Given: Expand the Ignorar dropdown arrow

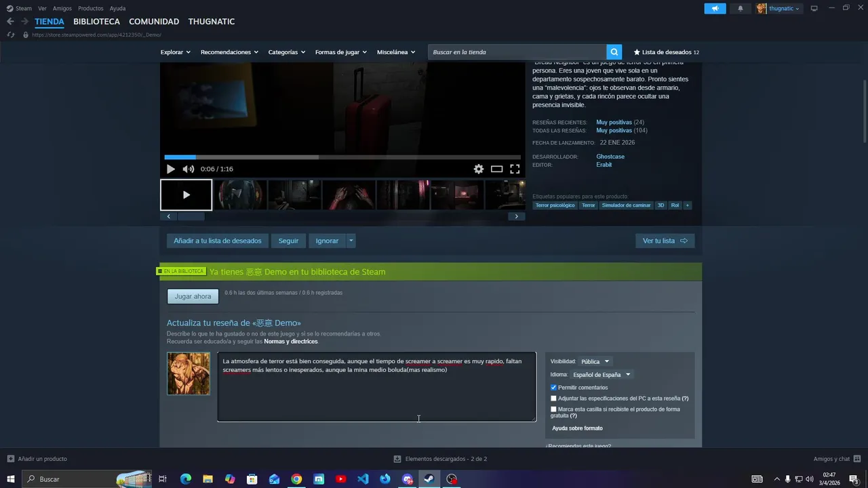Looking at the screenshot, I should point(351,241).
